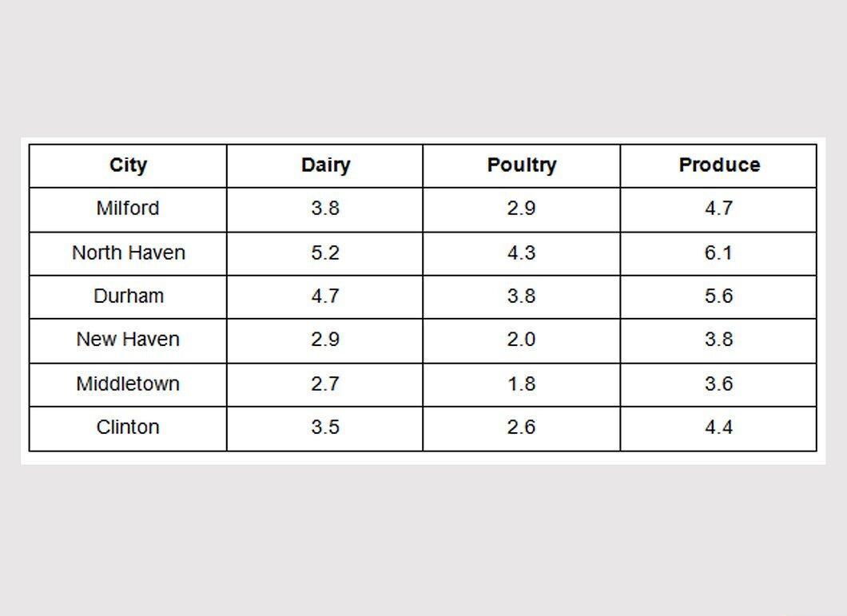
Task: Select Middletown's Produce value 3.6
Action: (x=718, y=384)
